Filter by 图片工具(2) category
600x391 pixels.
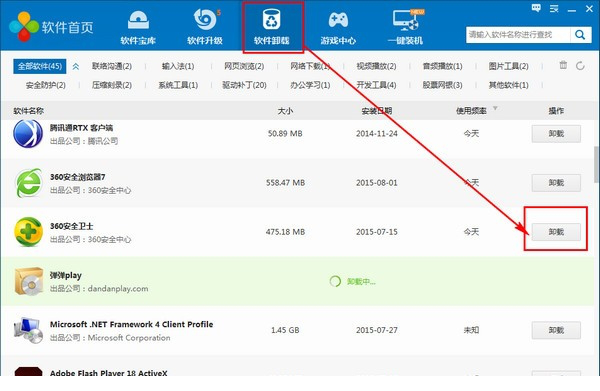[509, 66]
